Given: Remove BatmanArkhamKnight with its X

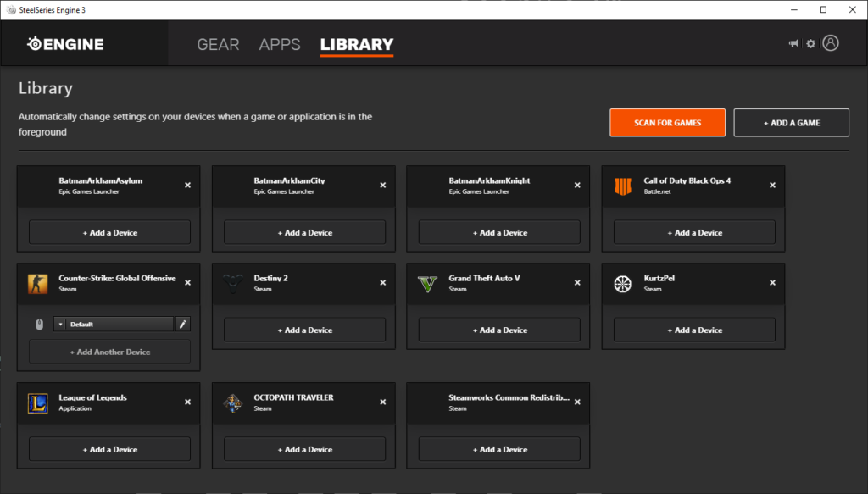Looking at the screenshot, I should point(577,186).
